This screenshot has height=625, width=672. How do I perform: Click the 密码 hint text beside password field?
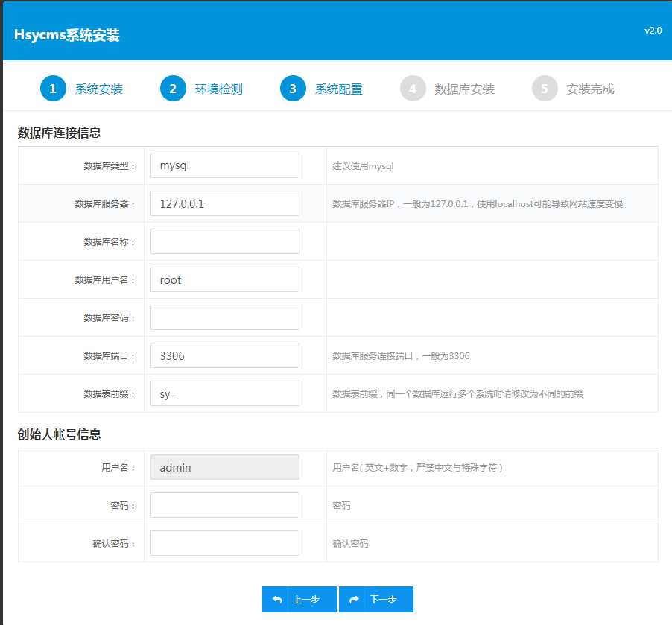pyautogui.click(x=341, y=505)
